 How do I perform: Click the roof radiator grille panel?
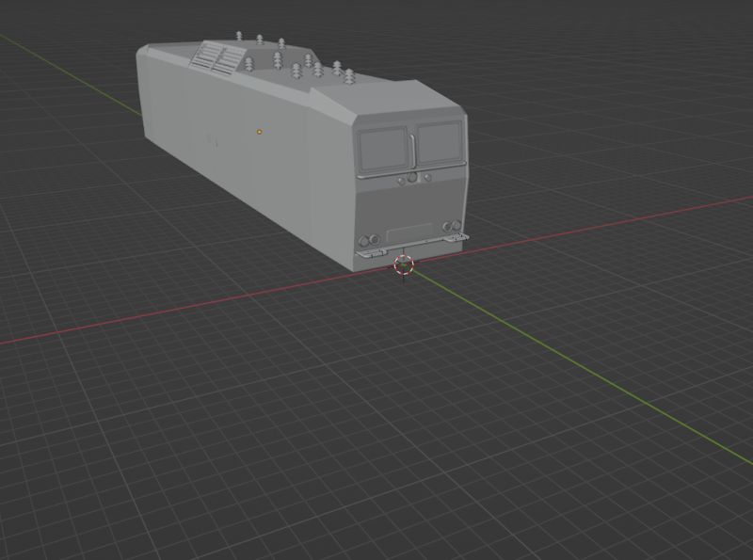coord(216,58)
